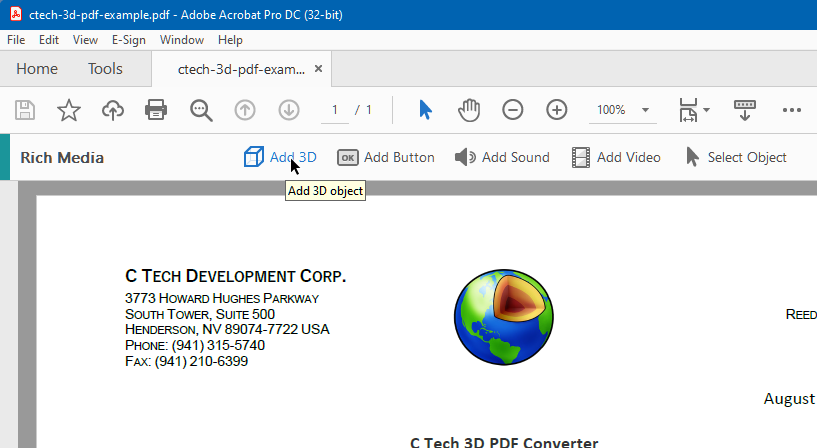
Task: Print the document using the printer icon
Action: [x=156, y=110]
